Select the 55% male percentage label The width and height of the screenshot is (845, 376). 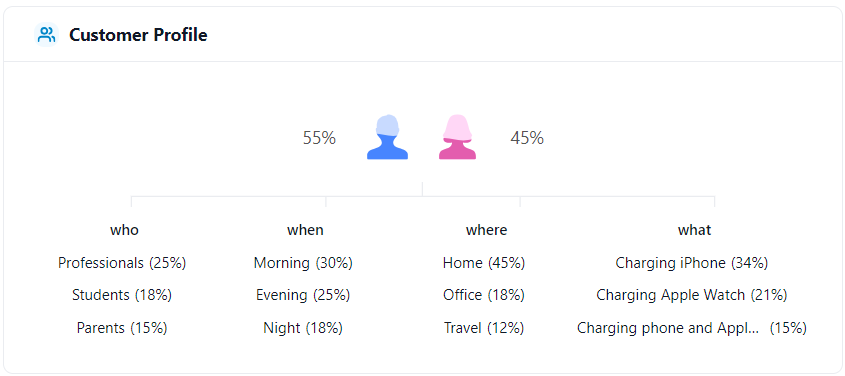pos(319,138)
